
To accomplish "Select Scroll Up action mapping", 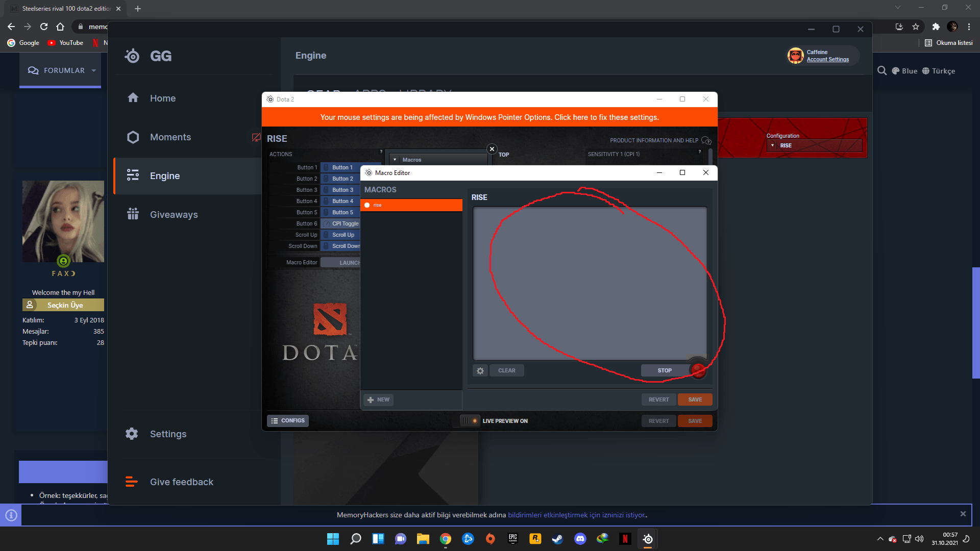I will (341, 235).
